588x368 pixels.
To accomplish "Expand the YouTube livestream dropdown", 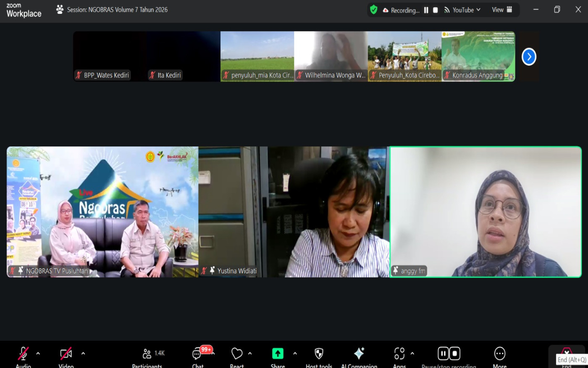I will (x=478, y=10).
